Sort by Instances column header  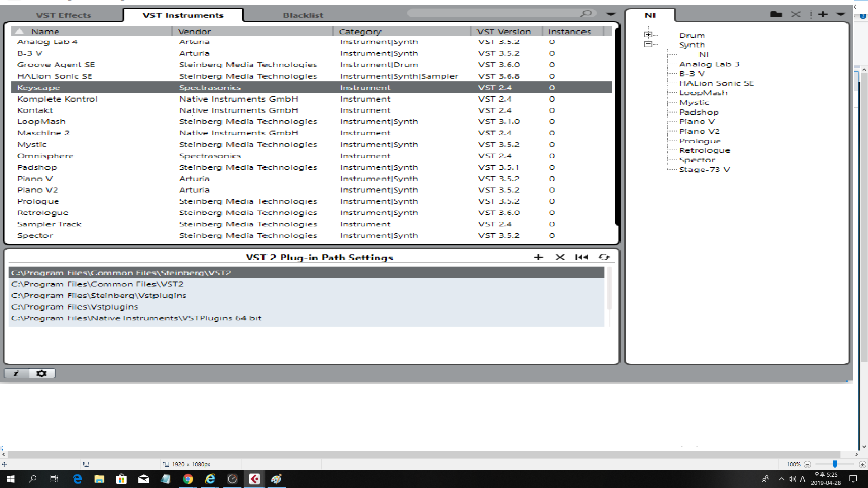coord(573,32)
